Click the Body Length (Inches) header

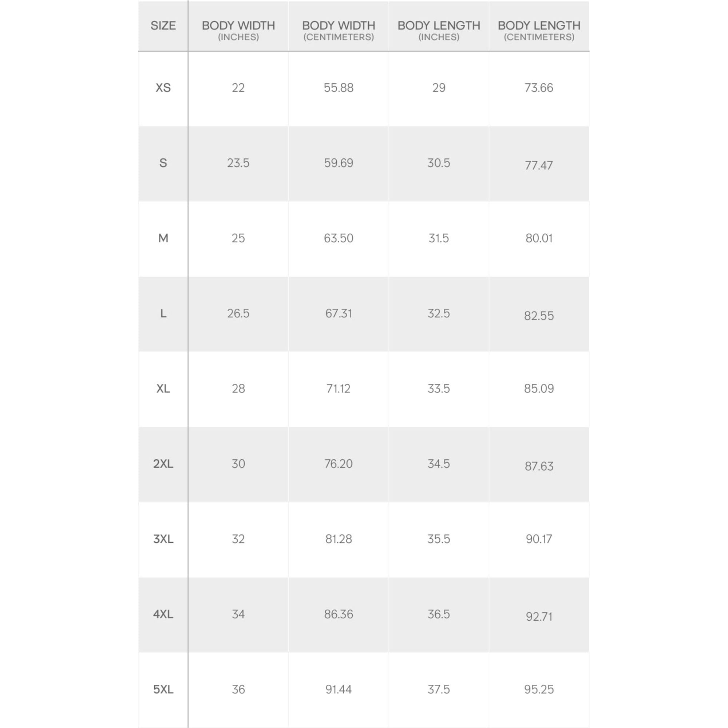439,30
